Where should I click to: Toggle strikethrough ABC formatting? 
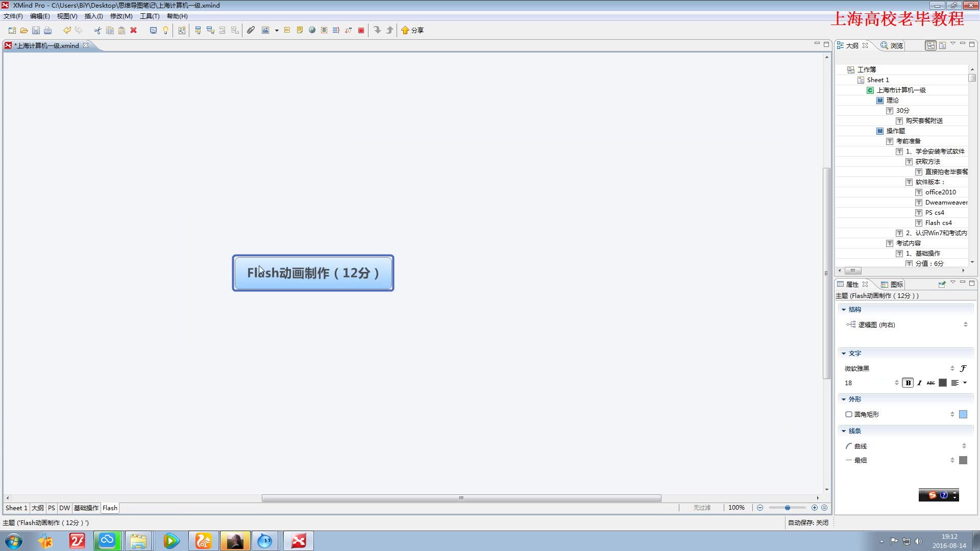pyautogui.click(x=931, y=383)
